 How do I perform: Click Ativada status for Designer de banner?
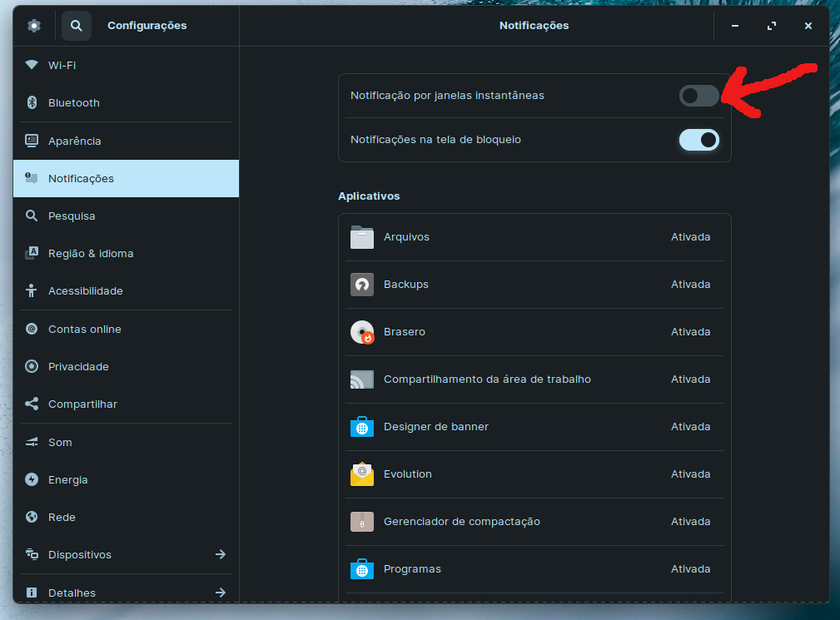[x=690, y=427]
